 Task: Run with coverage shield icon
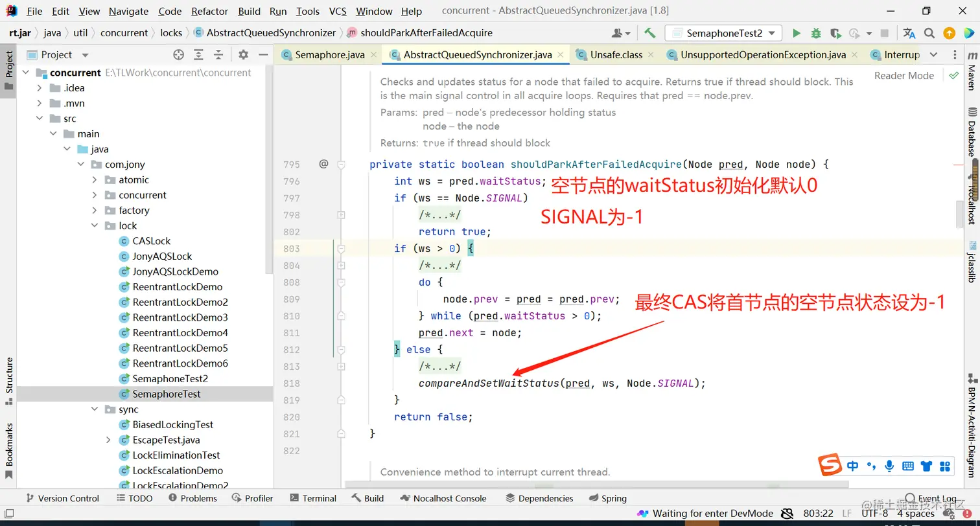[x=835, y=33]
